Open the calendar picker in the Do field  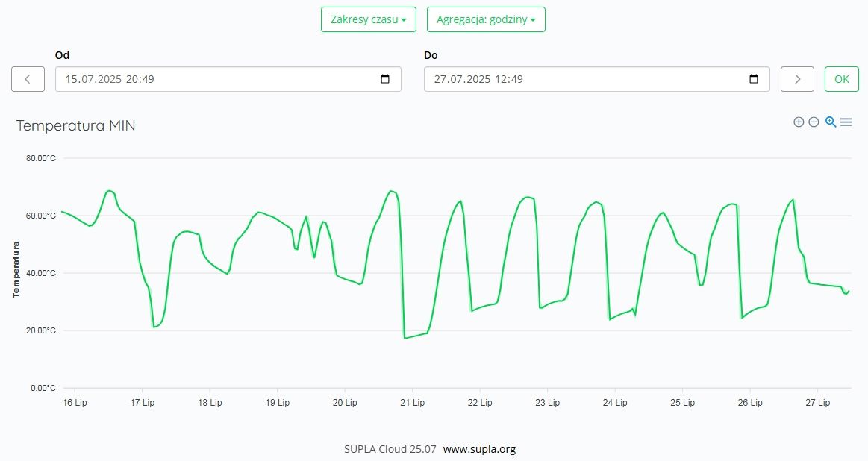pos(754,79)
